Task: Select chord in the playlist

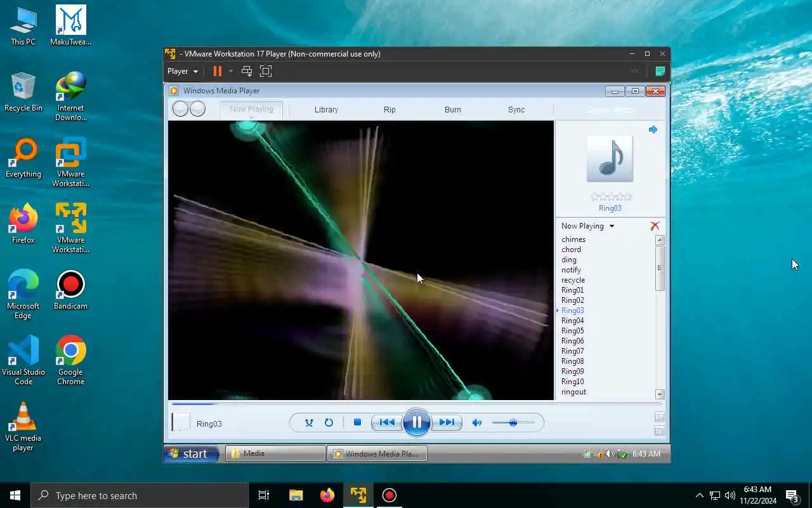Action: coord(571,250)
